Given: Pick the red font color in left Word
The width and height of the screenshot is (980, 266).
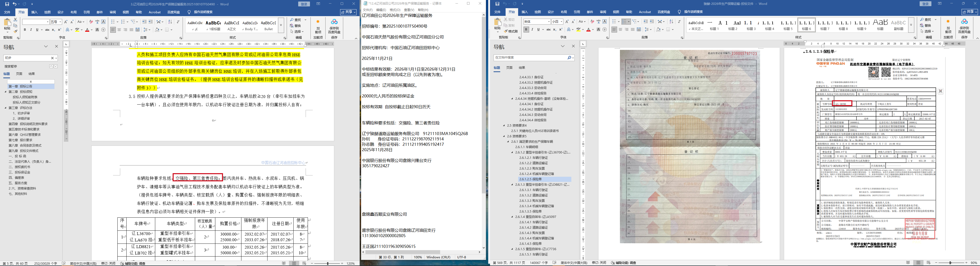Looking at the screenshot, I should click(x=87, y=30).
